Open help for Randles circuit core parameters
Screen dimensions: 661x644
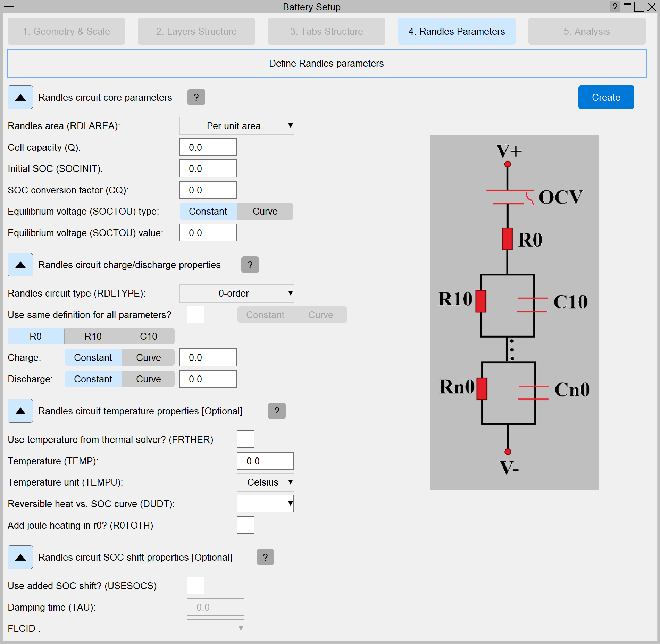196,97
